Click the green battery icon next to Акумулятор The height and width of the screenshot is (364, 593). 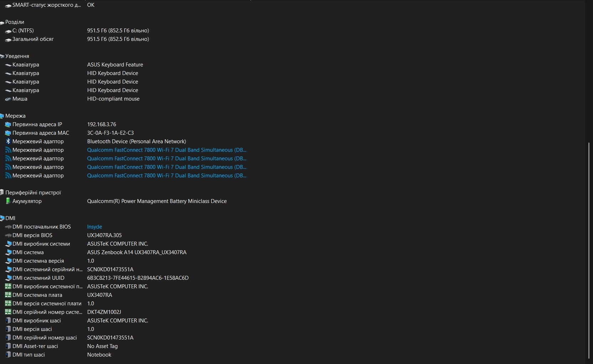(8, 201)
